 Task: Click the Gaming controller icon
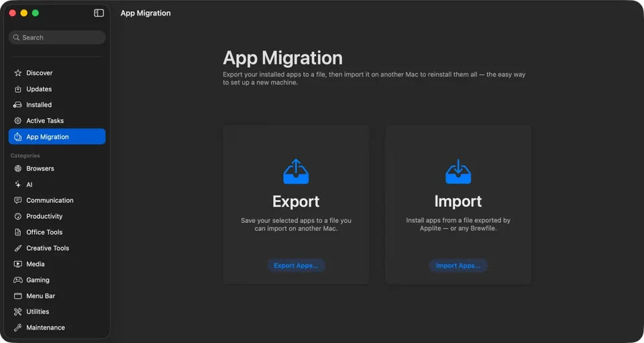[17, 280]
